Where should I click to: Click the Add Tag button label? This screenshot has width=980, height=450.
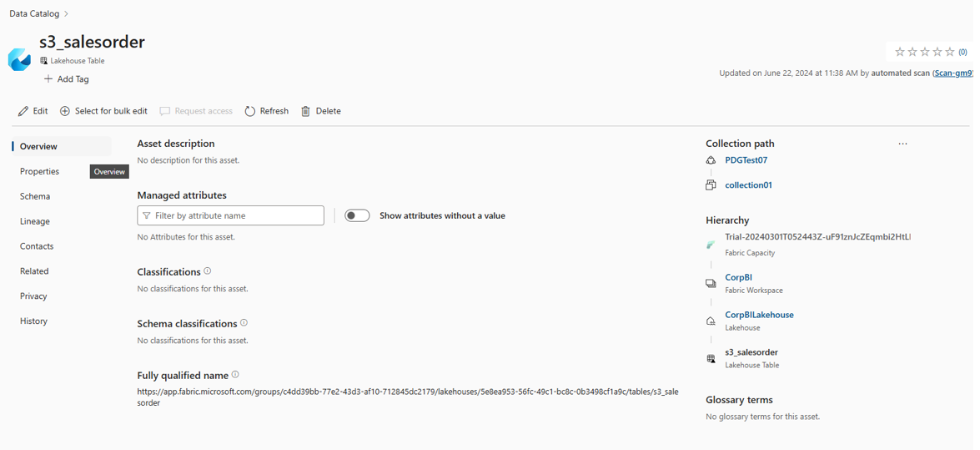click(73, 78)
